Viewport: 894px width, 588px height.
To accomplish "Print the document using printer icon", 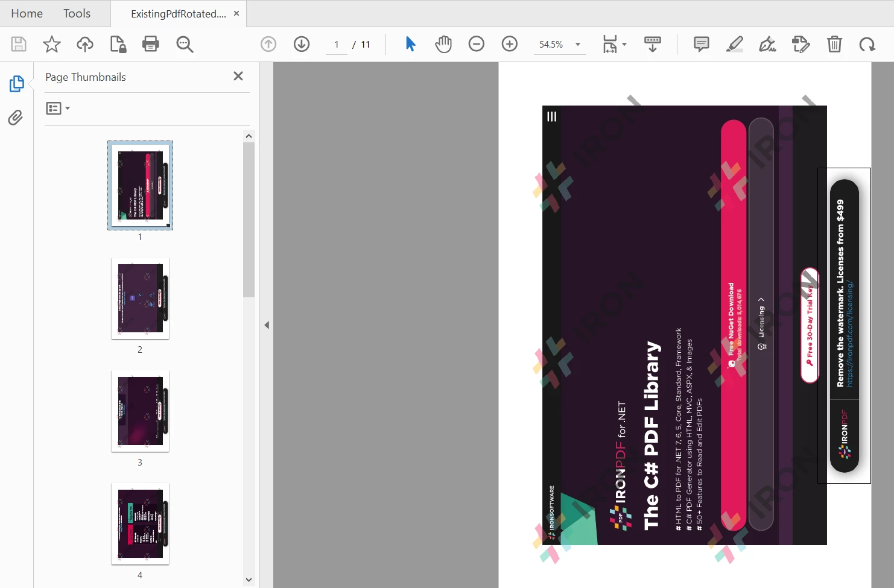I will tap(151, 44).
